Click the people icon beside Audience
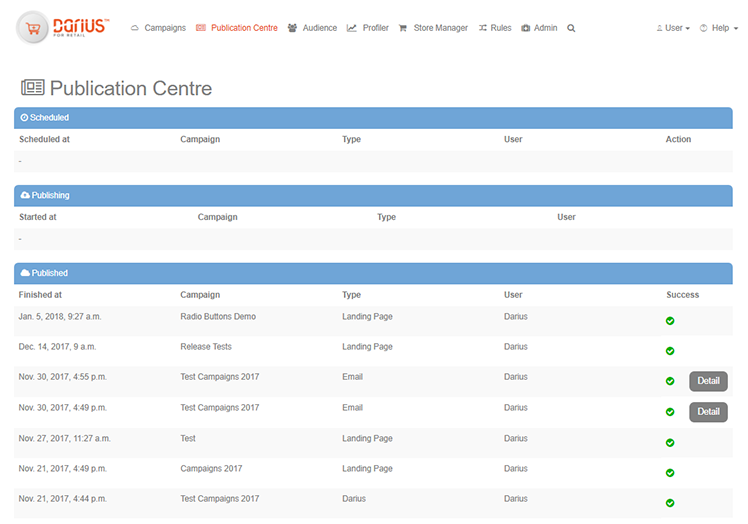 pos(292,28)
